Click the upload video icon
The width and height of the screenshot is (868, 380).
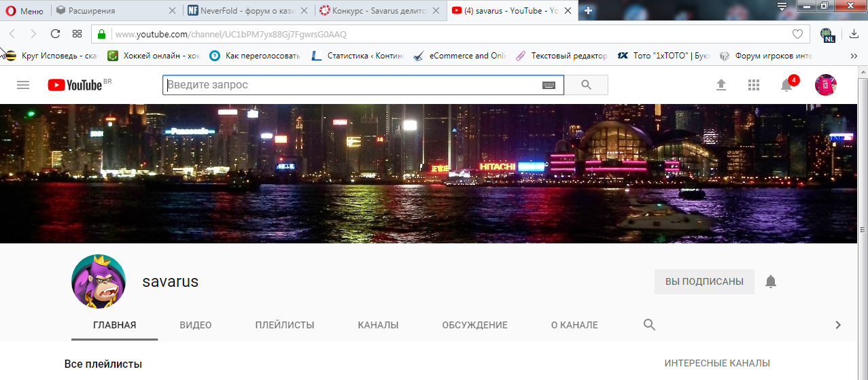pos(721,85)
